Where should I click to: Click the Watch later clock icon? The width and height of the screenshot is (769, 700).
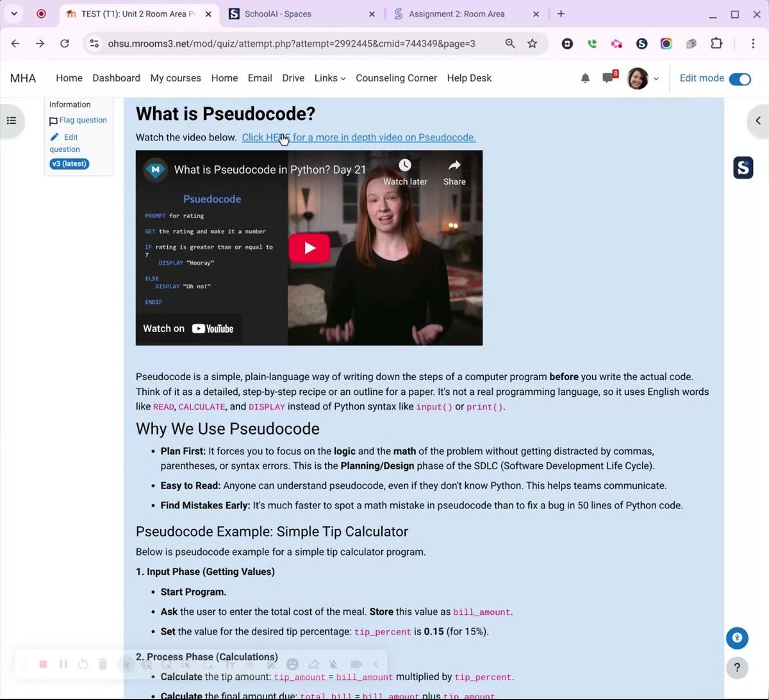click(404, 166)
